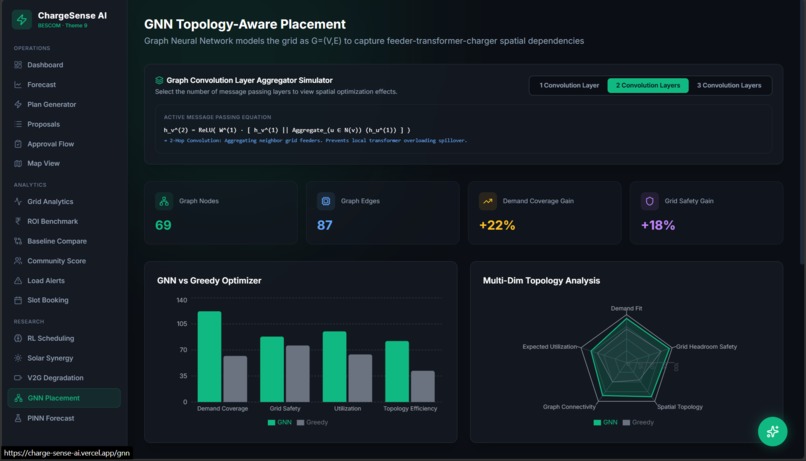
Task: Toggle GNN series in bar chart legend
Action: (x=280, y=422)
